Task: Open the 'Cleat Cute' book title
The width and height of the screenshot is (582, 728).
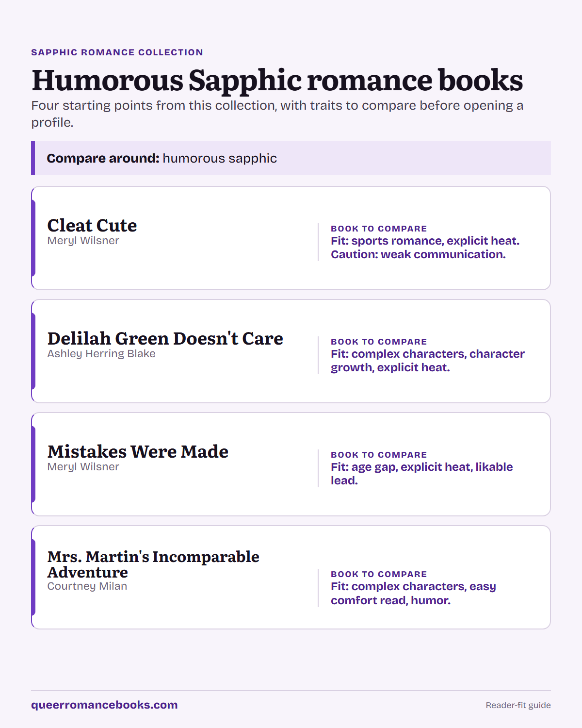Action: 92,225
